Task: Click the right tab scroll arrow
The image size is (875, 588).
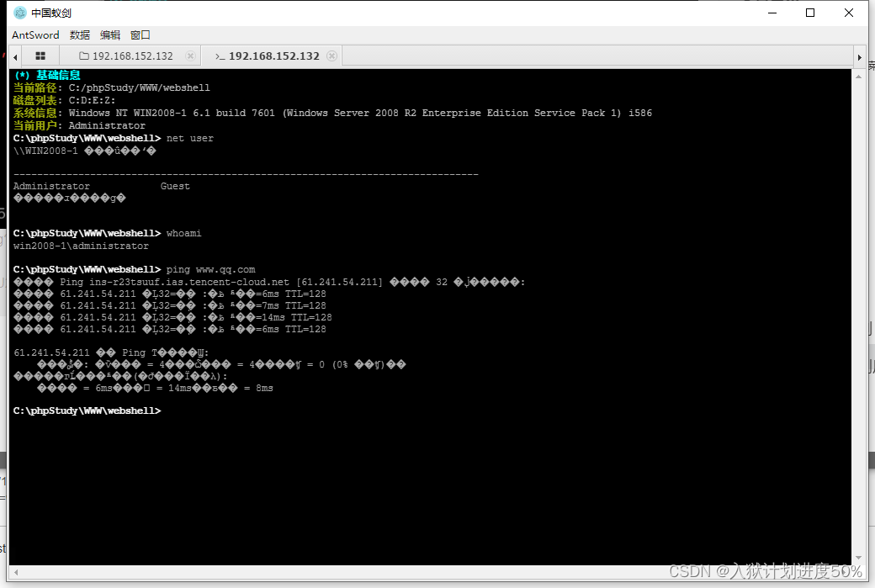Action: pyautogui.click(x=859, y=57)
